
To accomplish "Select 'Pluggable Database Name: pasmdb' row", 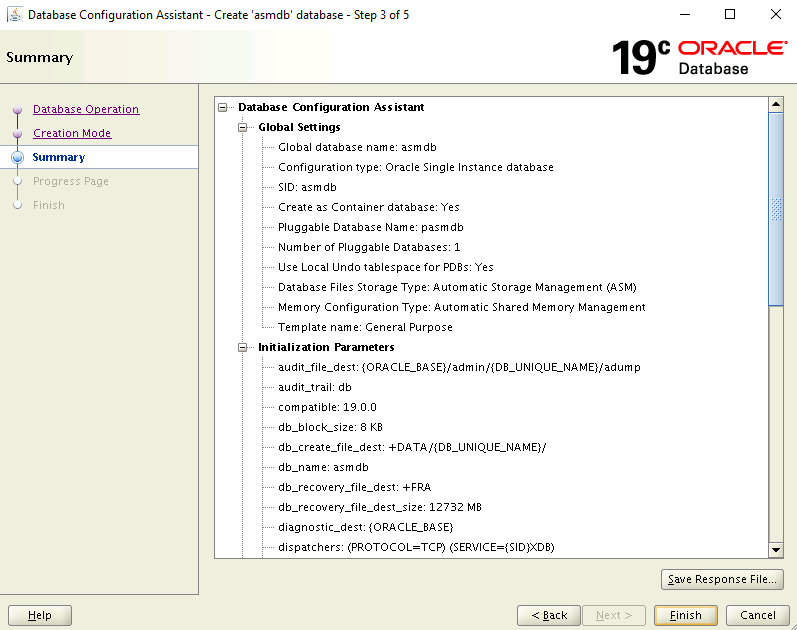I will click(x=371, y=227).
